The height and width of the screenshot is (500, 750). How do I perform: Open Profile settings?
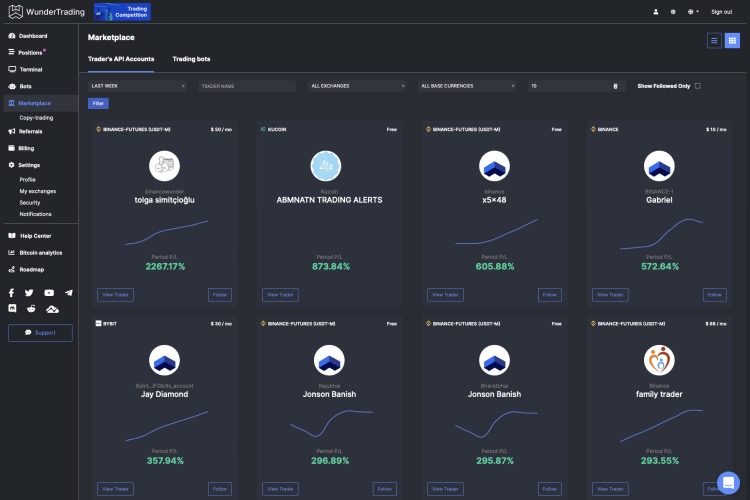coord(27,179)
